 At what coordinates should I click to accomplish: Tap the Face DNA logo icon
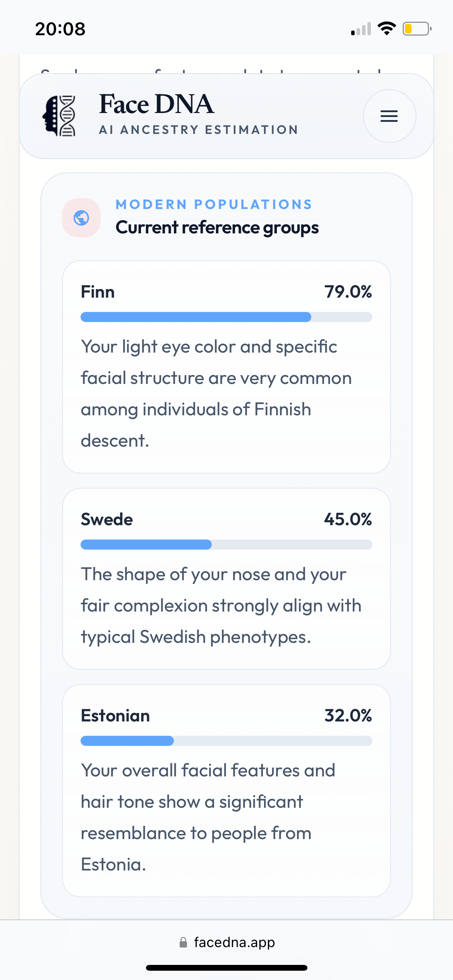point(59,116)
